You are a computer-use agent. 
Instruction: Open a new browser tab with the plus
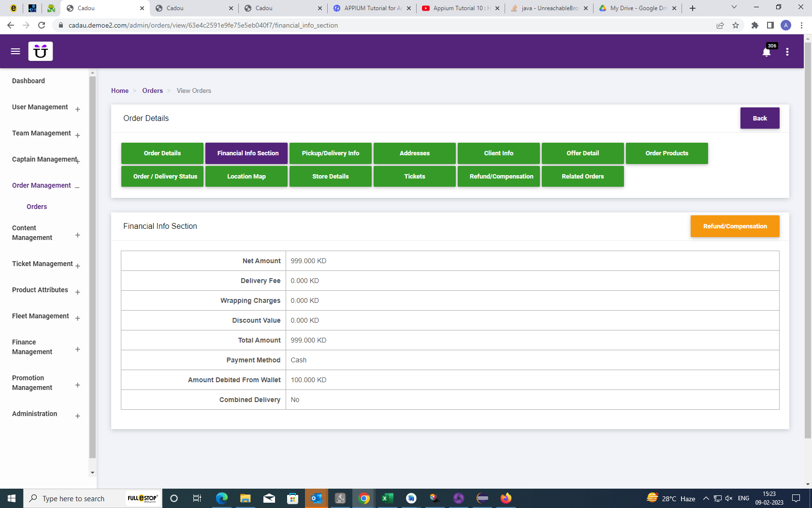693,8
